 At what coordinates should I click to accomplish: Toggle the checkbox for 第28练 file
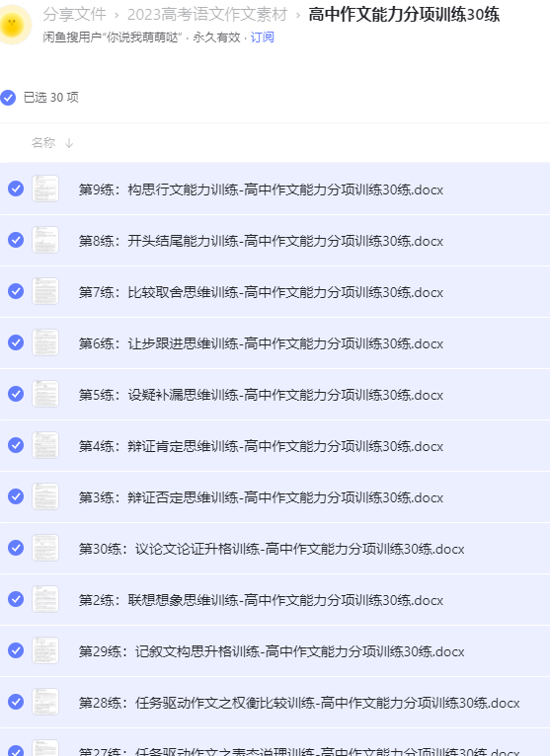(16, 702)
